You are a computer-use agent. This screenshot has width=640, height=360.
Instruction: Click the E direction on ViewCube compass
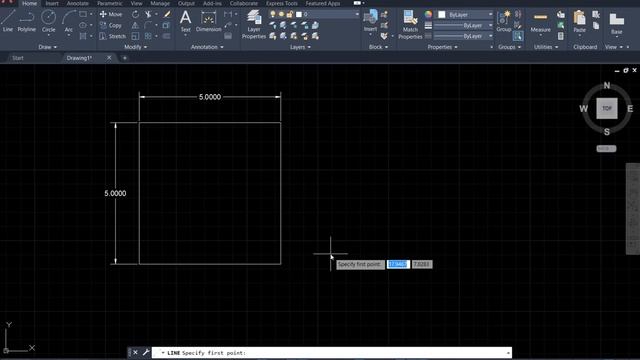tap(630, 109)
